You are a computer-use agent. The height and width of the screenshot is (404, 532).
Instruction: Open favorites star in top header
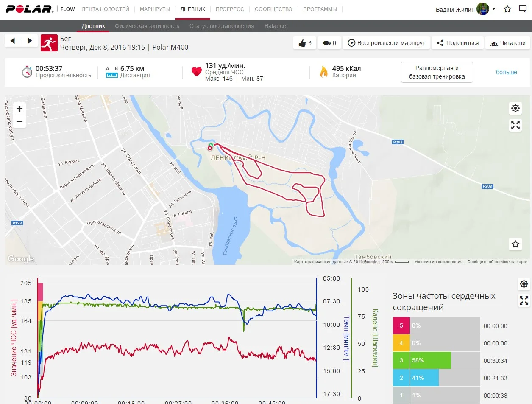[507, 9]
